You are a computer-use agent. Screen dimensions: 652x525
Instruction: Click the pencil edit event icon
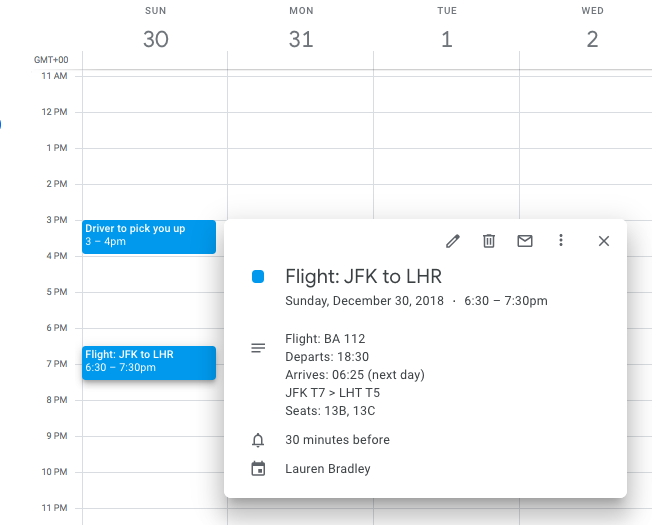click(x=453, y=241)
